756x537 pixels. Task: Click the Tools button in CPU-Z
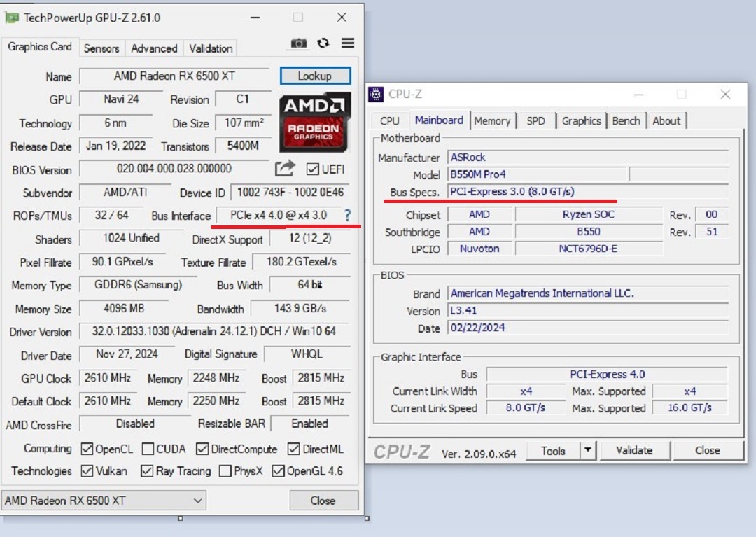click(553, 451)
